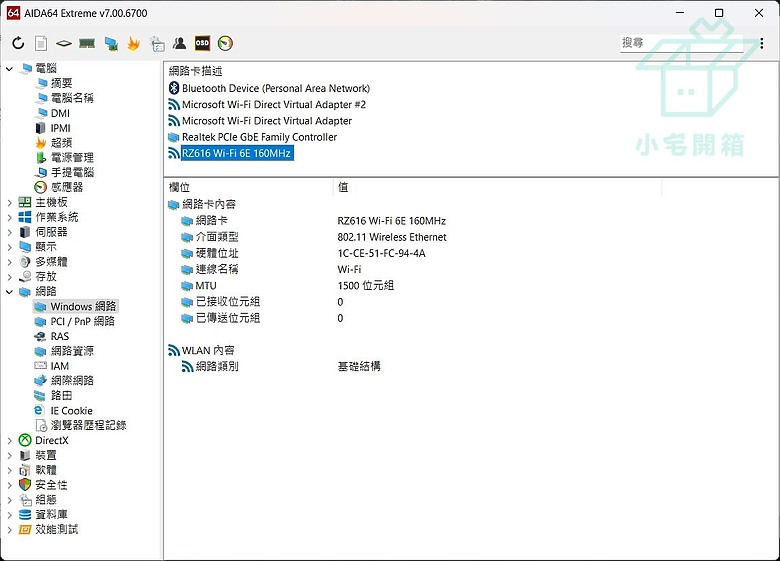Image resolution: width=780 pixels, height=561 pixels.
Task: Open 感應器 gauge tree item
Action: (x=67, y=187)
